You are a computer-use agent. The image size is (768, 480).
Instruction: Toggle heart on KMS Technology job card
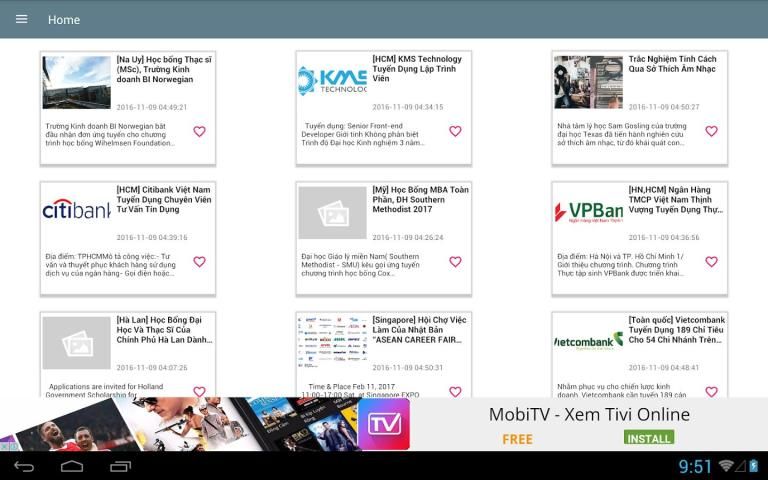point(455,131)
